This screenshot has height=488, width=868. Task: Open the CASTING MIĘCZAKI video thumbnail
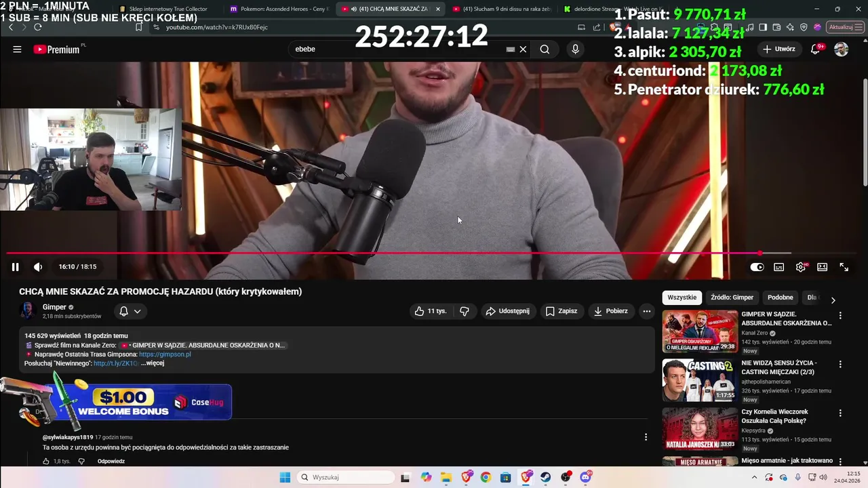700,380
